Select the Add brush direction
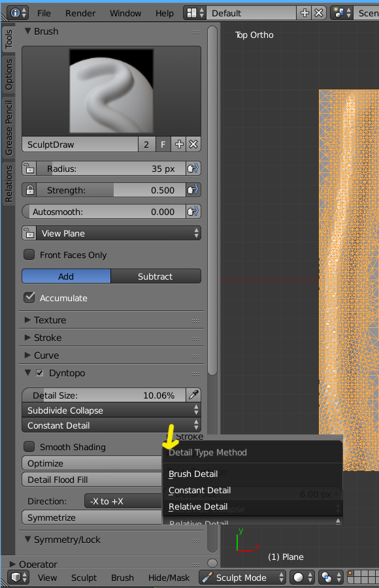Image resolution: width=379 pixels, height=588 pixels. point(67,276)
